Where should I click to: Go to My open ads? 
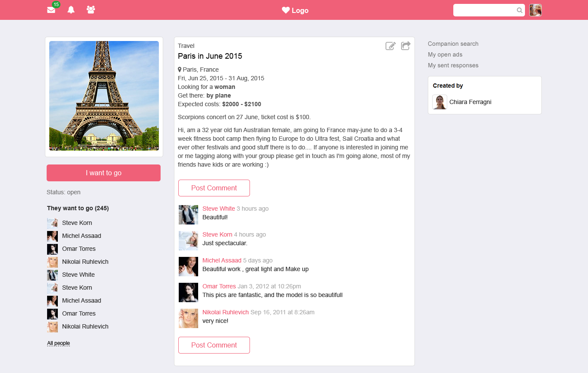(x=445, y=54)
